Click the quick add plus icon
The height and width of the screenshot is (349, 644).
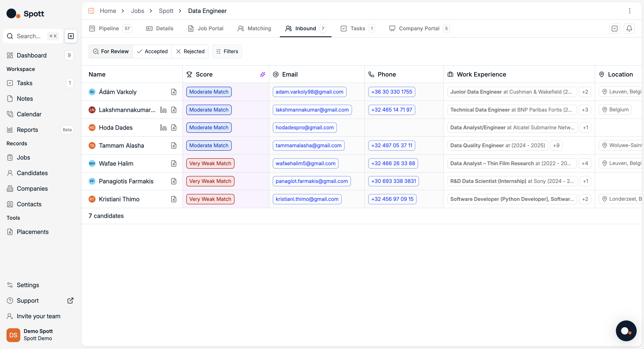point(71,36)
